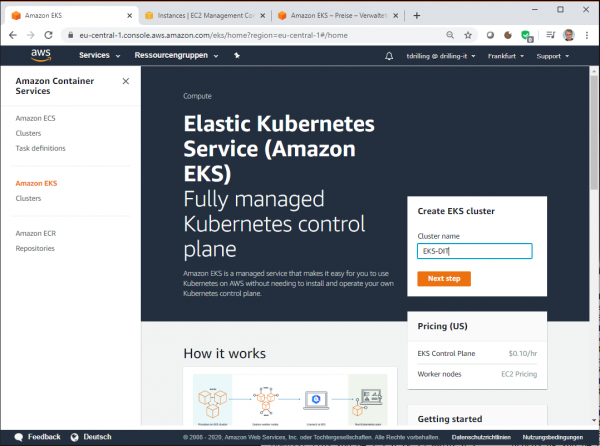Bookmark this page with the star icon

pyautogui.click(x=468, y=35)
